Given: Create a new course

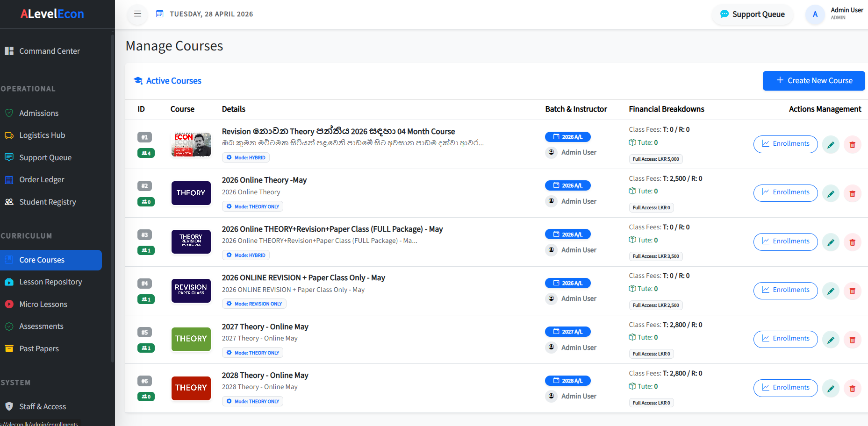Looking at the screenshot, I should click(x=814, y=81).
